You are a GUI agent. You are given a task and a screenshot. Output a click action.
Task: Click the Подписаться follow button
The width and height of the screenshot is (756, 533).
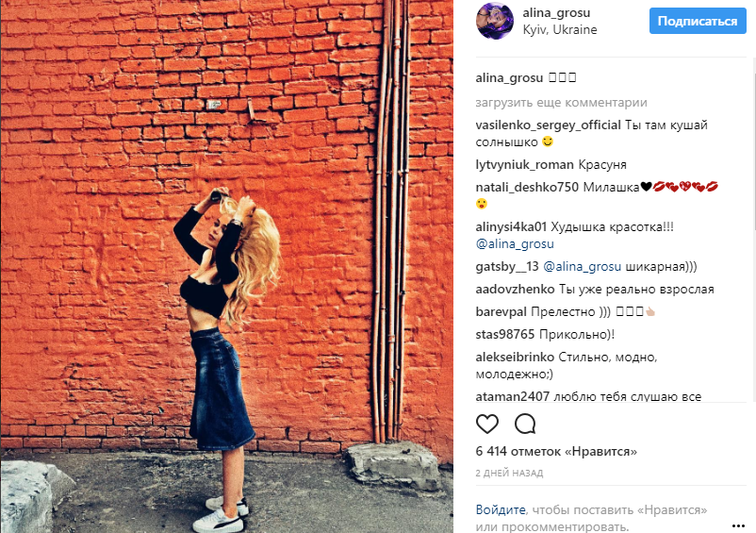[698, 21]
